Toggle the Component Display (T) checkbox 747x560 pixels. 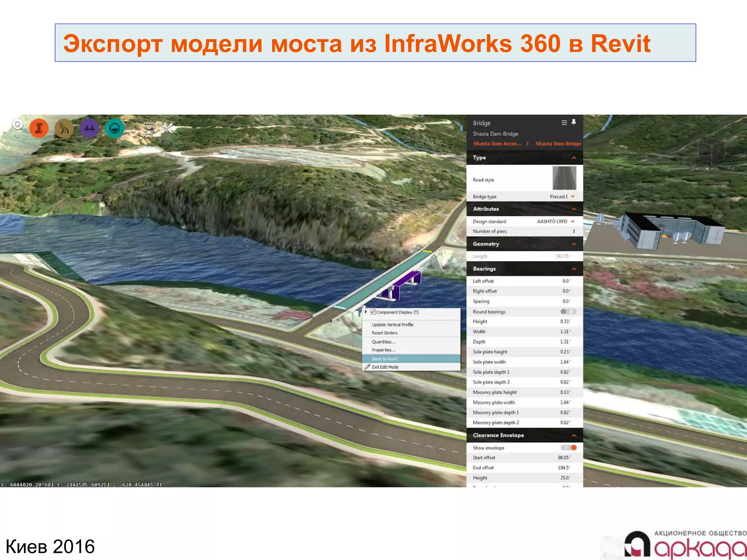373,312
